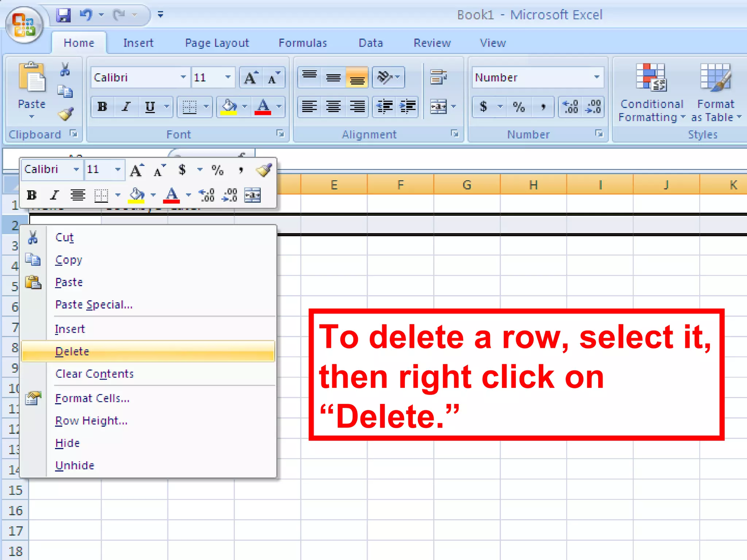Image resolution: width=747 pixels, height=560 pixels.
Task: Open the View tab
Action: (493, 43)
